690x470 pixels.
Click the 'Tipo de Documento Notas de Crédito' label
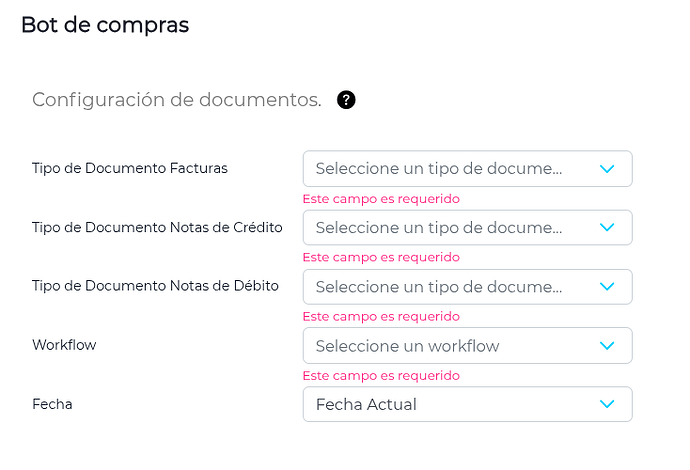pos(157,227)
